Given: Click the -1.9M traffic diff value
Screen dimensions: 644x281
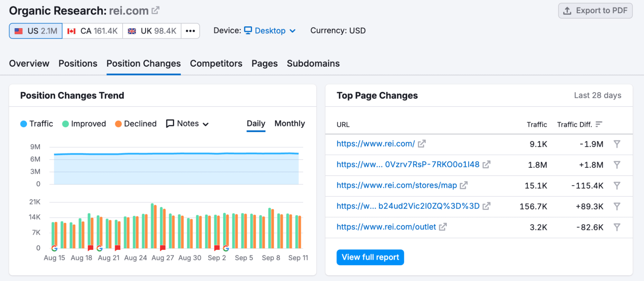Looking at the screenshot, I should [591, 144].
